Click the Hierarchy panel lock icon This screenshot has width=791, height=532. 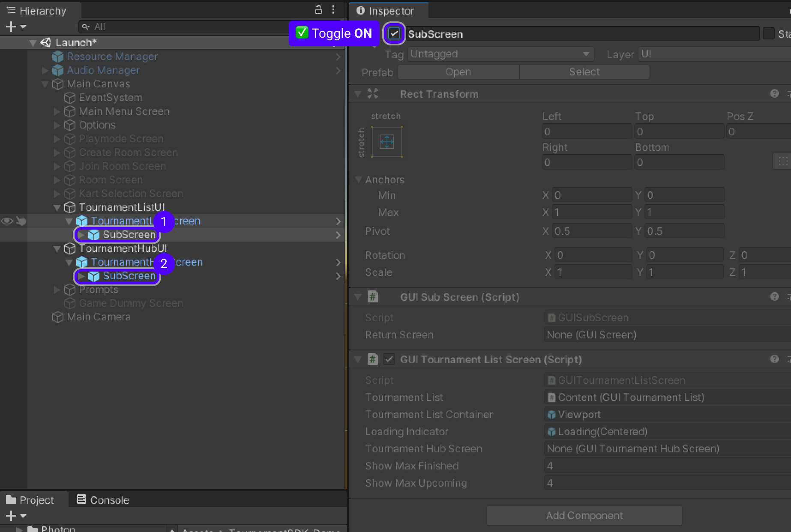click(318, 9)
